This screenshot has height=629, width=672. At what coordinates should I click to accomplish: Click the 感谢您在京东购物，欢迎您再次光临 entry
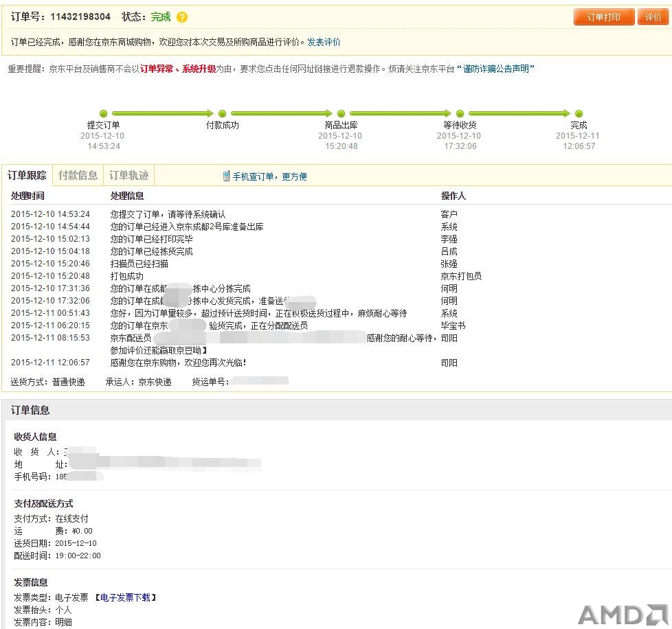pos(178,363)
